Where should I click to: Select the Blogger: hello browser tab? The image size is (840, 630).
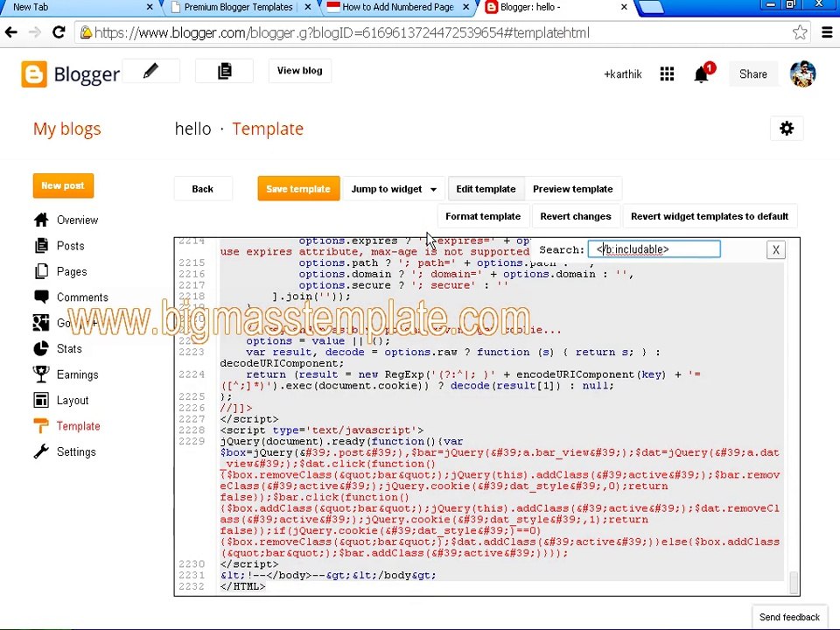click(555, 8)
